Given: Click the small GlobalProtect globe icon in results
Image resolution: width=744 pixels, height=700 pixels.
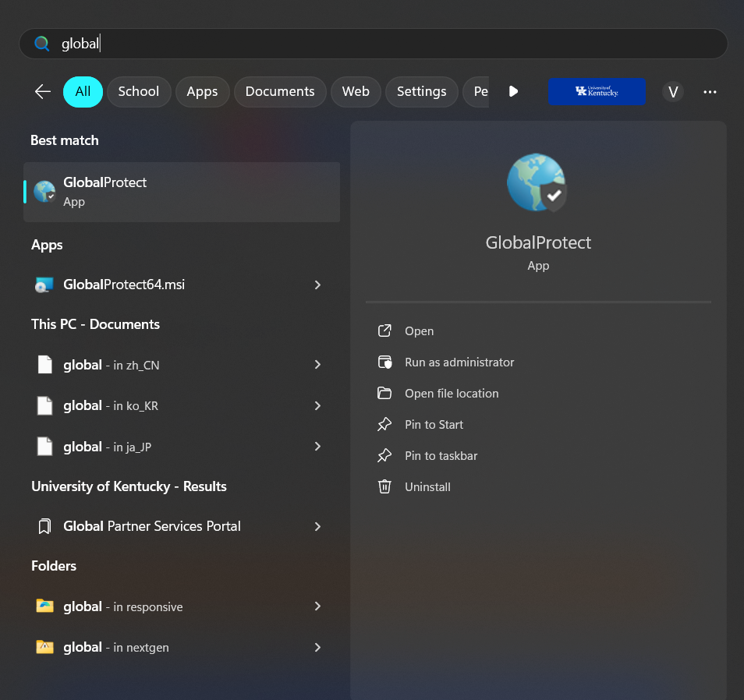Looking at the screenshot, I should (x=44, y=192).
